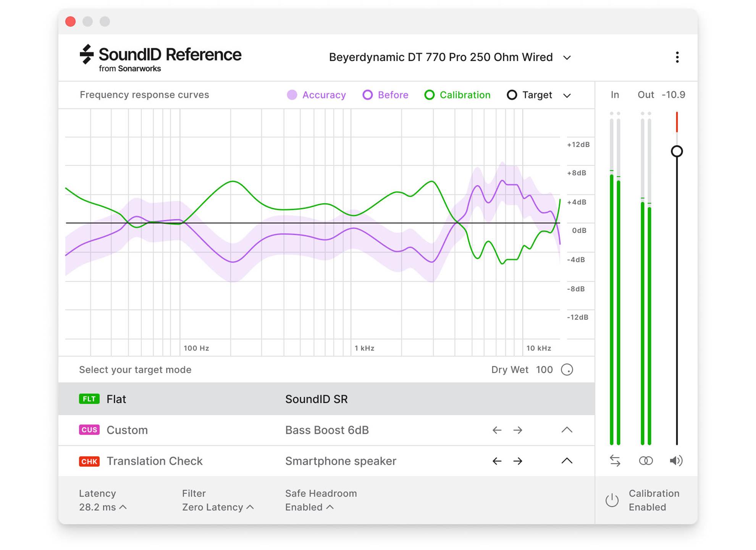Select the Flat target mode
The width and height of the screenshot is (756, 550).
tap(116, 399)
